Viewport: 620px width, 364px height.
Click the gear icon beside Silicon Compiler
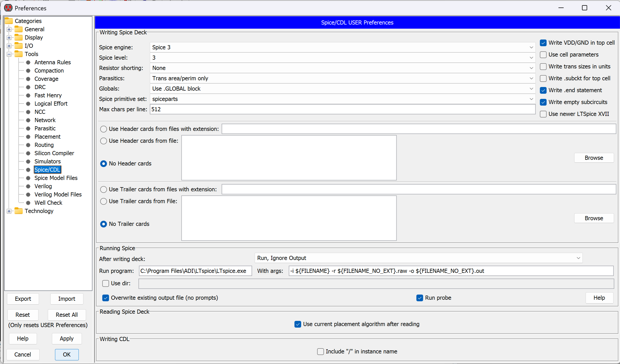point(28,153)
